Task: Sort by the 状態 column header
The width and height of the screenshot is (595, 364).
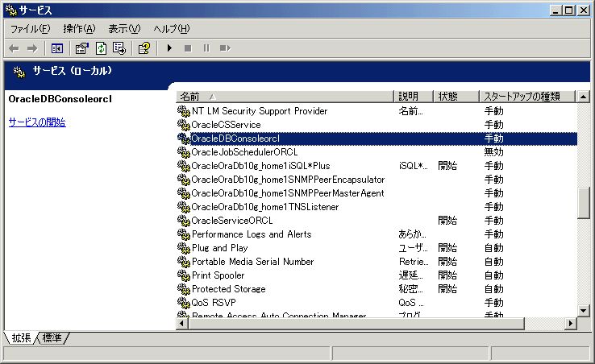Action: (x=456, y=97)
